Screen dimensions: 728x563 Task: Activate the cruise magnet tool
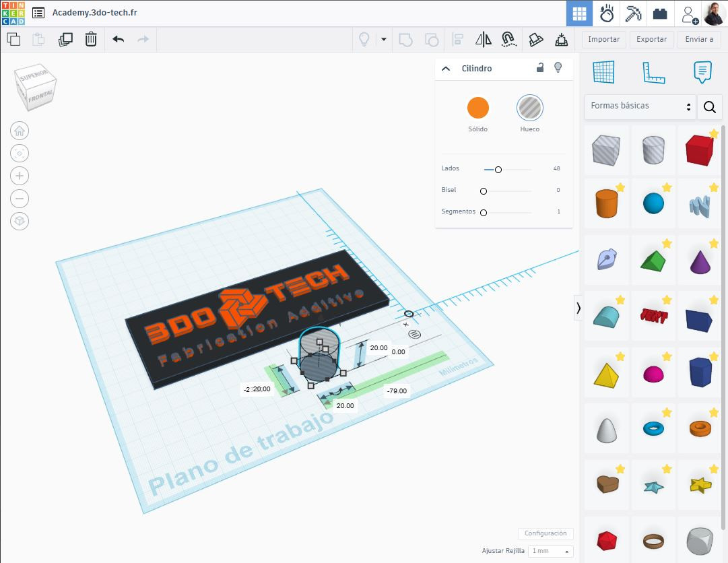(509, 40)
